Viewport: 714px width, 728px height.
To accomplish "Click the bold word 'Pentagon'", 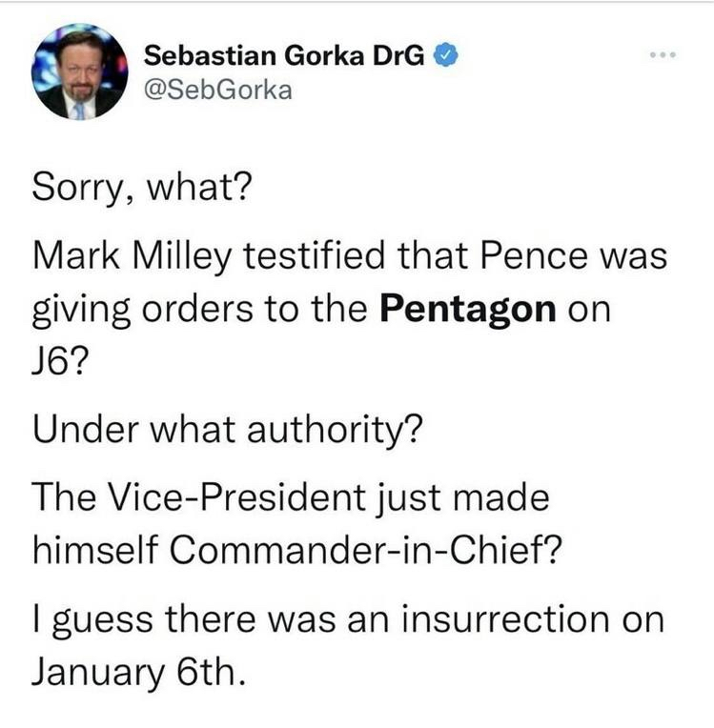I will (468, 310).
